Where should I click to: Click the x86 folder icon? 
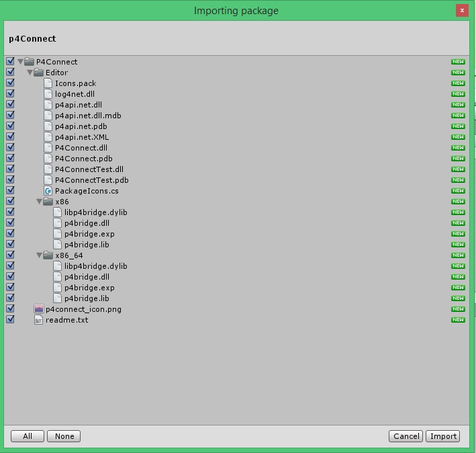tap(48, 202)
